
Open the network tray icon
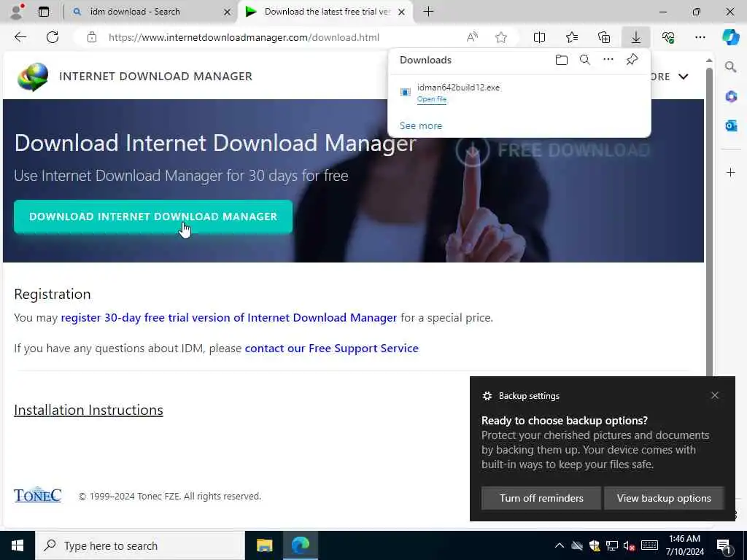[x=612, y=545]
